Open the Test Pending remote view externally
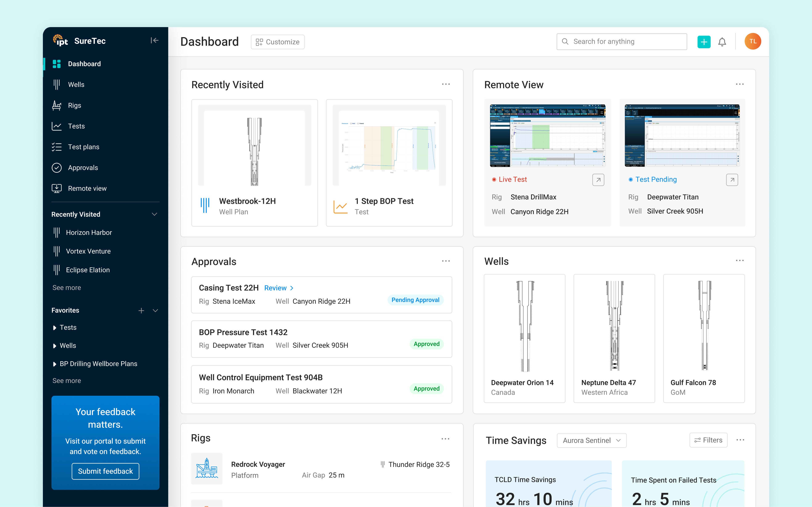812x507 pixels. [732, 180]
